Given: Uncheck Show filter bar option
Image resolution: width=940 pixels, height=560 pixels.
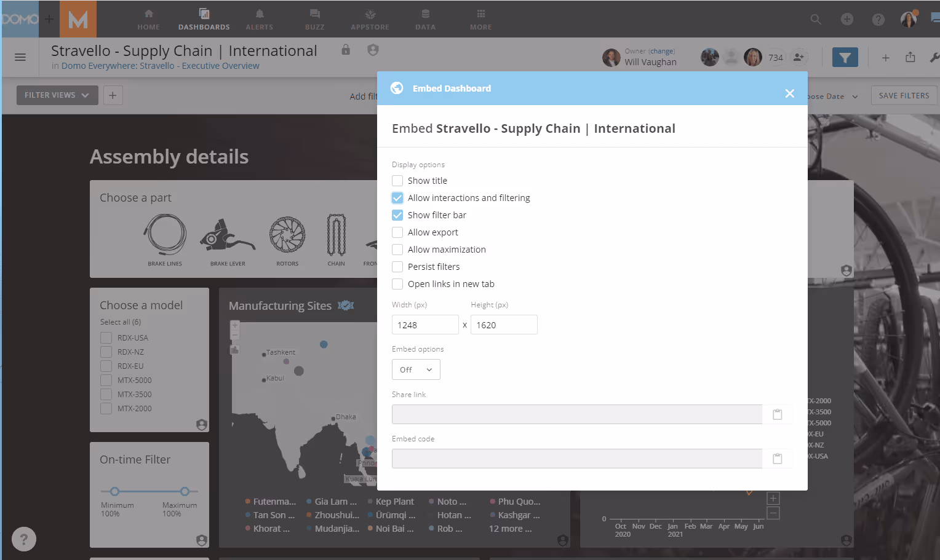Looking at the screenshot, I should tap(397, 215).
